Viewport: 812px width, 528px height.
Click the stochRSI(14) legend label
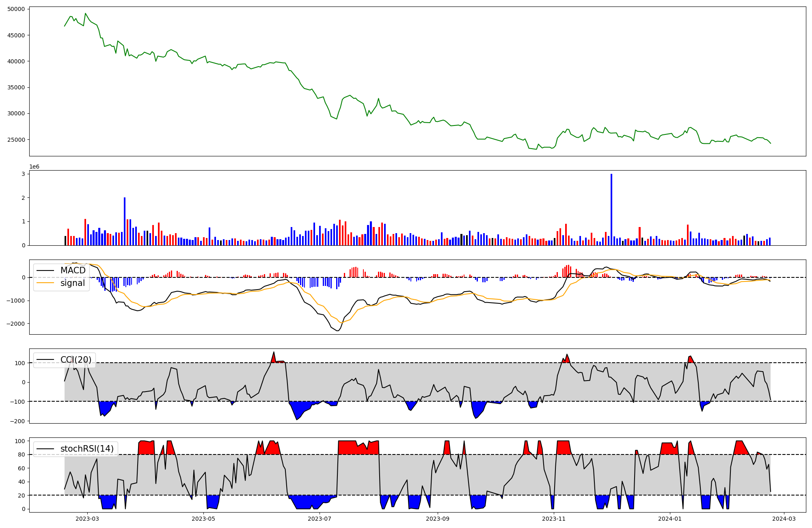pos(86,449)
